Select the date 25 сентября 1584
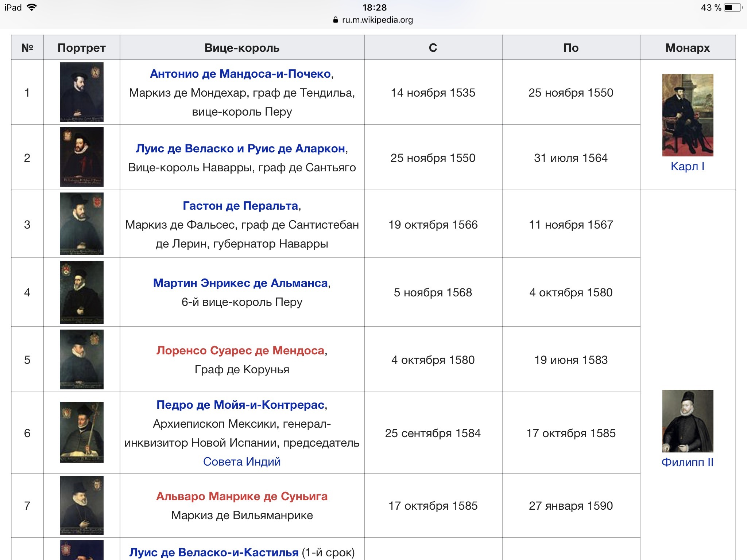747x560 pixels. click(433, 433)
